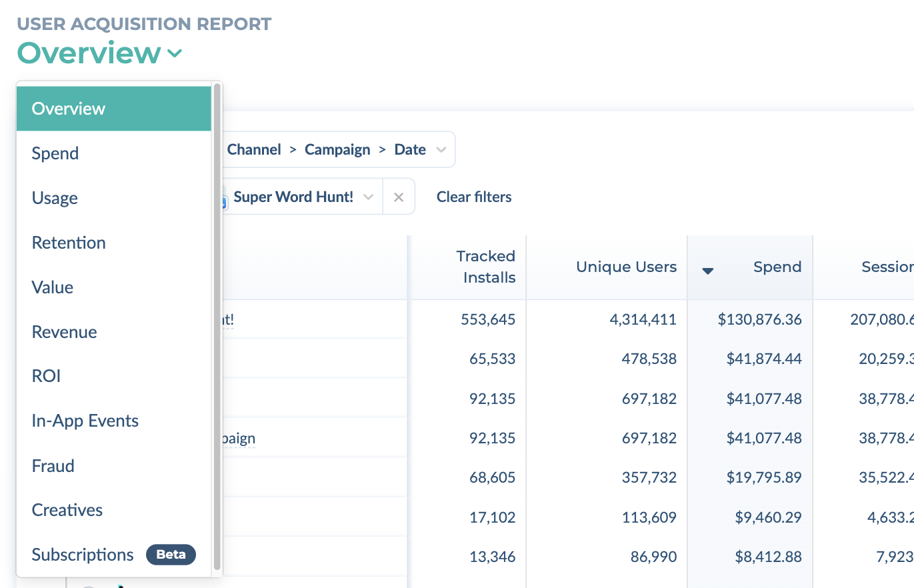
Task: Select Overview in the report dropdown list
Action: click(x=114, y=109)
